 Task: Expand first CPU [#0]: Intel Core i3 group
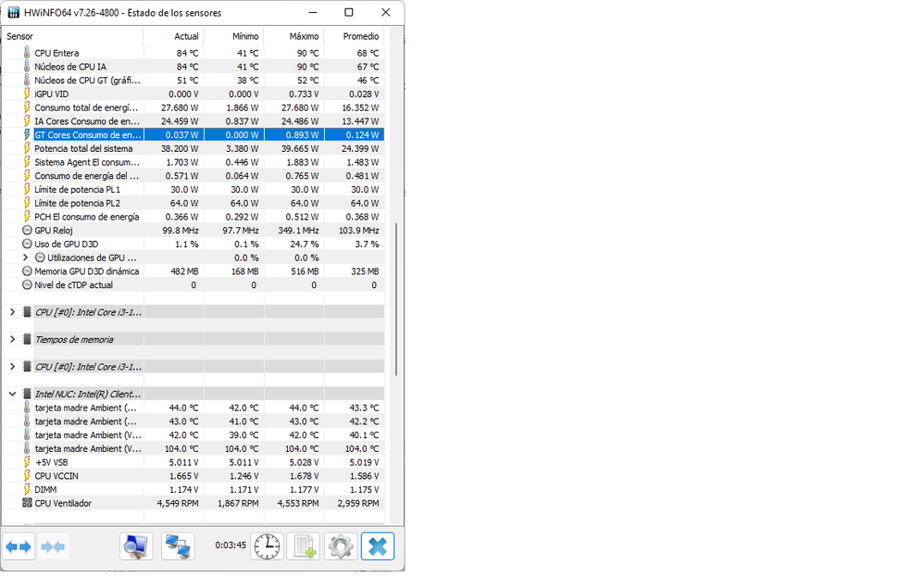12,312
